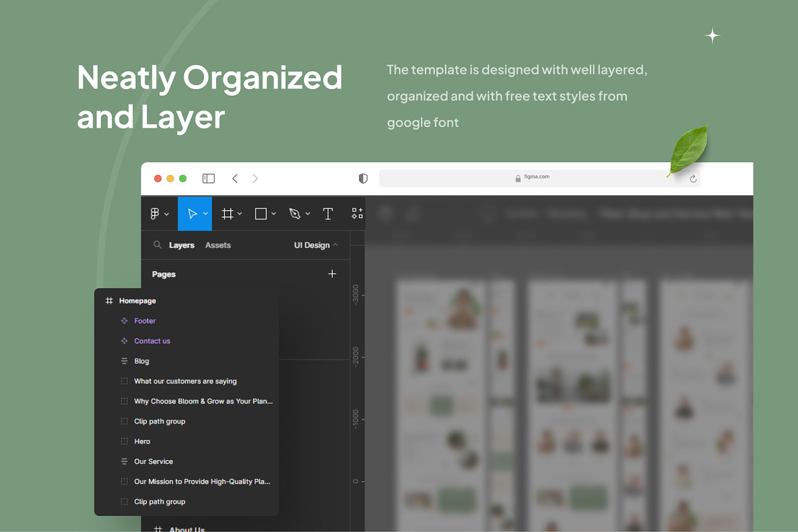Image resolution: width=798 pixels, height=532 pixels.
Task: Click the search icon in Layers panel
Action: pyautogui.click(x=158, y=245)
